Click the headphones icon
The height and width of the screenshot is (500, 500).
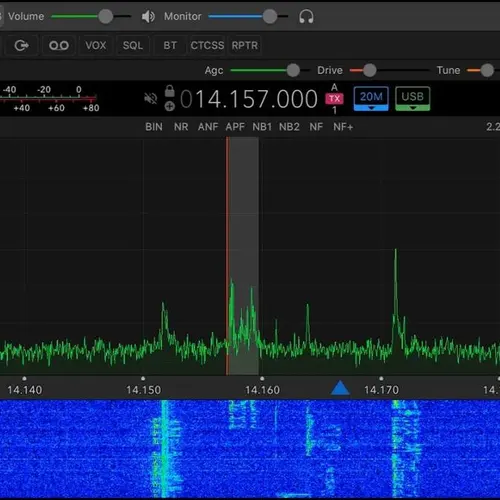tap(306, 16)
